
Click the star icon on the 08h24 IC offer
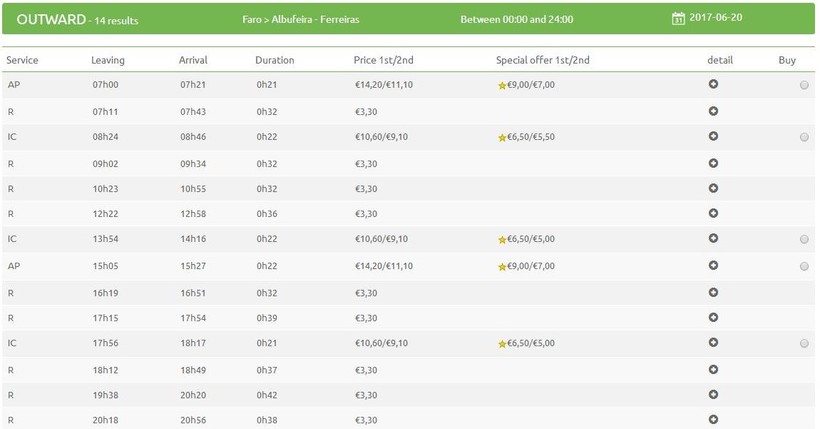pos(502,137)
